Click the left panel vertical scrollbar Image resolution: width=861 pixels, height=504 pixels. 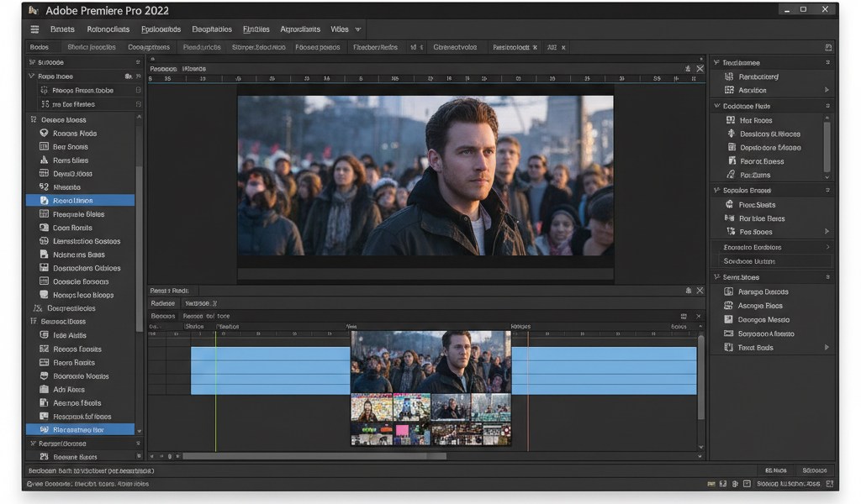point(139,249)
